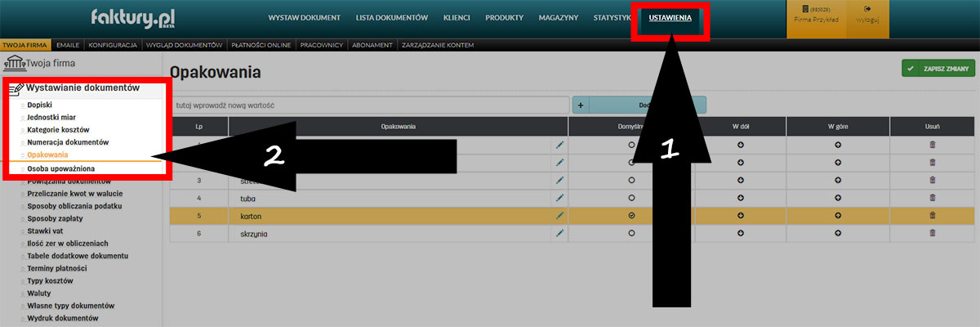
Task: Open the Typy kosztów sidebar link
Action: tap(50, 280)
